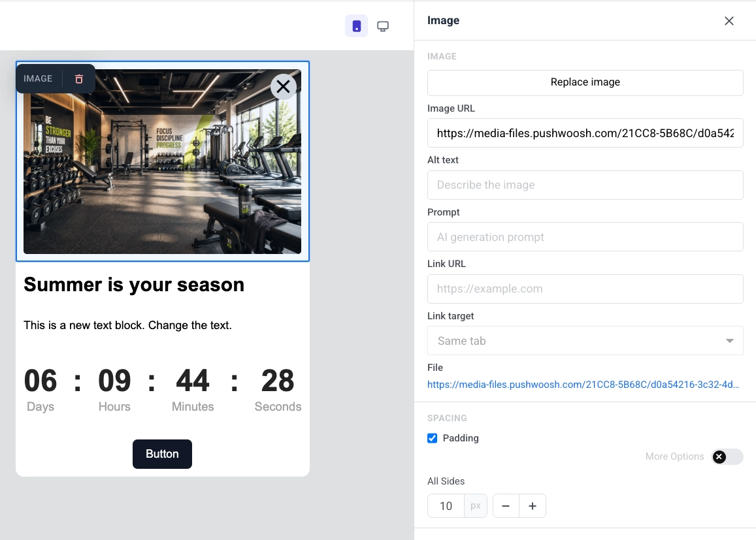Click the Alt text input field
The height and width of the screenshot is (540, 756).
click(585, 185)
